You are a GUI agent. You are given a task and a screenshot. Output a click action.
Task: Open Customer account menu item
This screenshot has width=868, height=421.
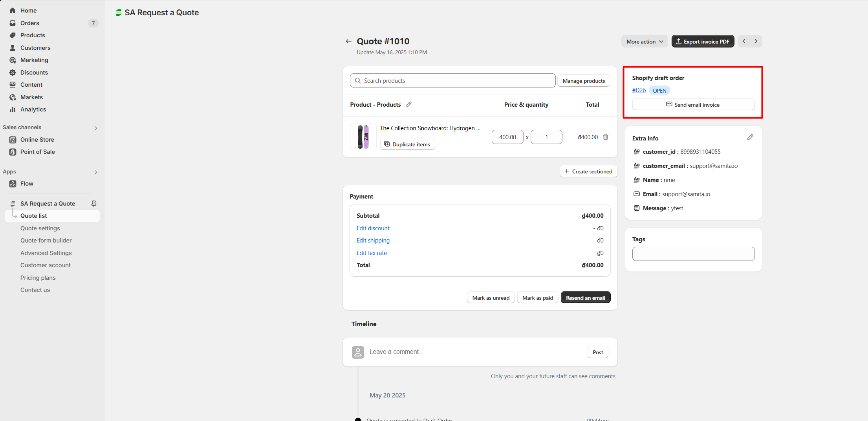[46, 265]
